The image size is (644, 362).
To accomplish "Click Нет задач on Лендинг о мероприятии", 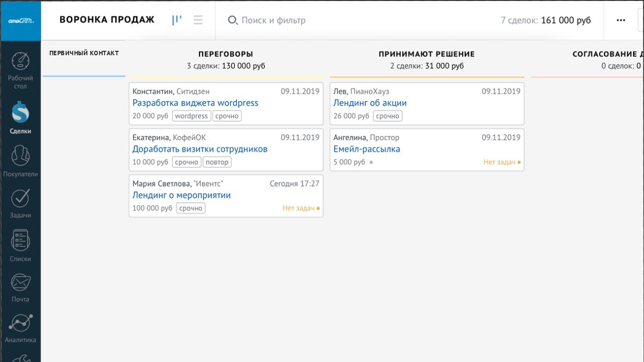I will tap(301, 208).
